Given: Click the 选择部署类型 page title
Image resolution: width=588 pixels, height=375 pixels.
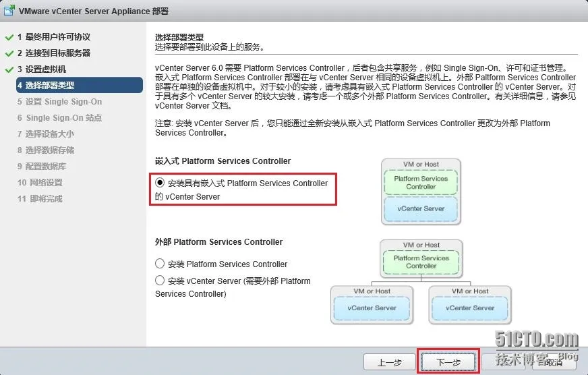Looking at the screenshot, I should click(179, 37).
